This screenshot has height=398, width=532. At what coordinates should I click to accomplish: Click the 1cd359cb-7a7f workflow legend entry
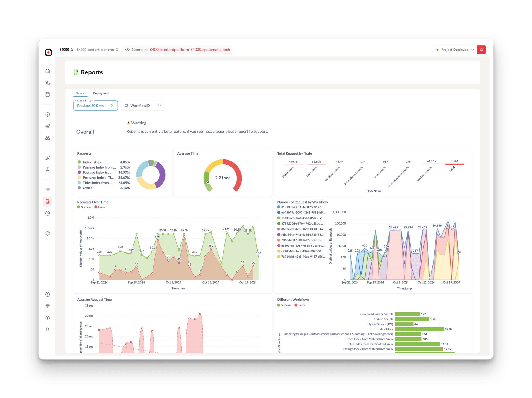(301, 218)
